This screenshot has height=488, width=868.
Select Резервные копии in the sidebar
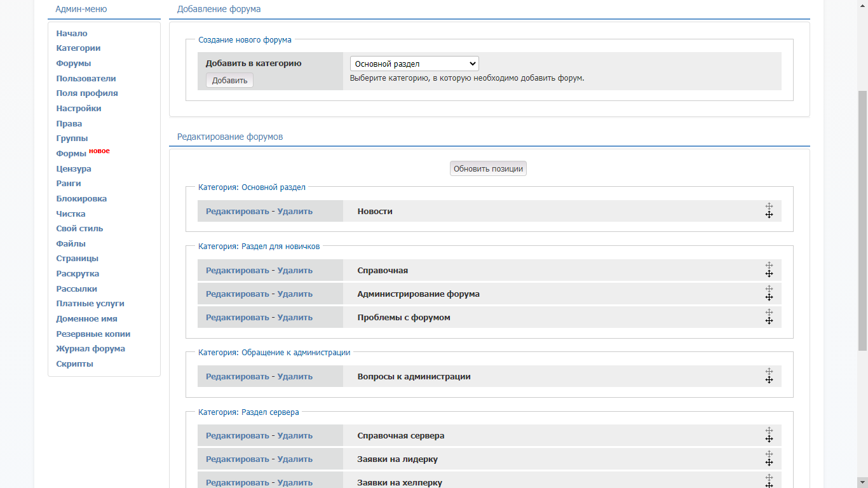pyautogui.click(x=93, y=334)
